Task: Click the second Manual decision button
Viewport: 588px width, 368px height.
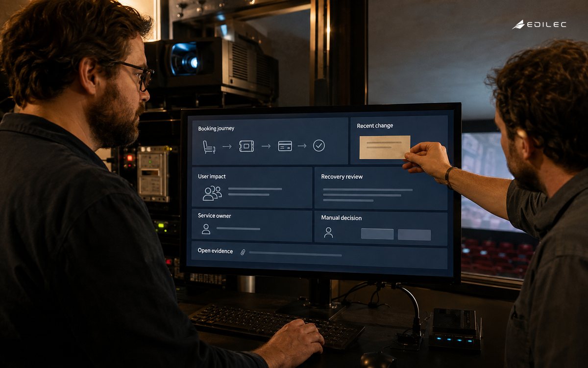Action: (415, 235)
